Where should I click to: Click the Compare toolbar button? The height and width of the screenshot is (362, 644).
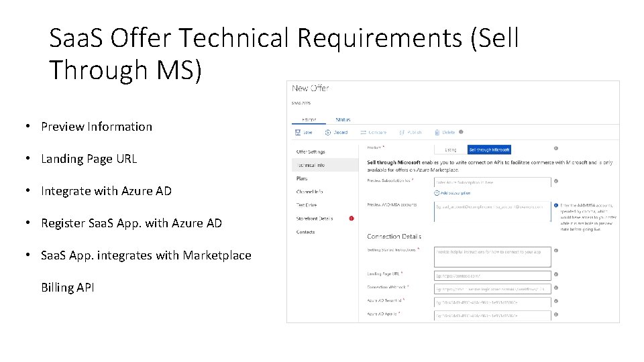[x=374, y=132]
